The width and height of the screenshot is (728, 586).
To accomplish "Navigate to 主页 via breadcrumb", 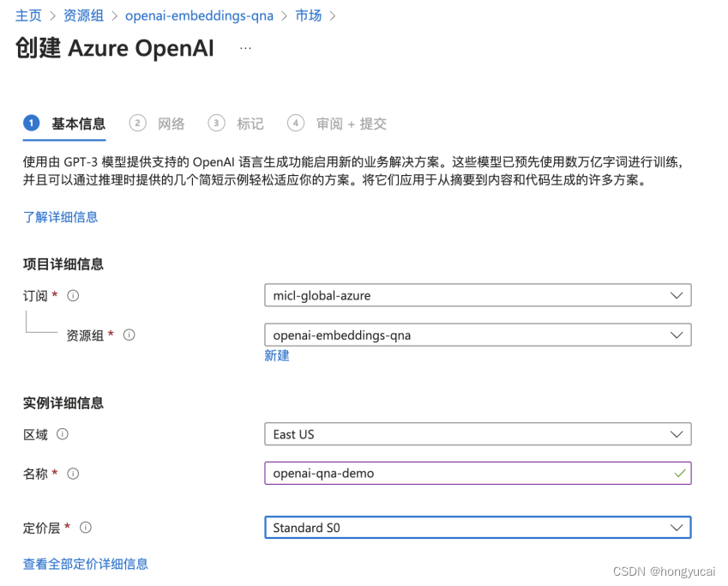I will (28, 15).
